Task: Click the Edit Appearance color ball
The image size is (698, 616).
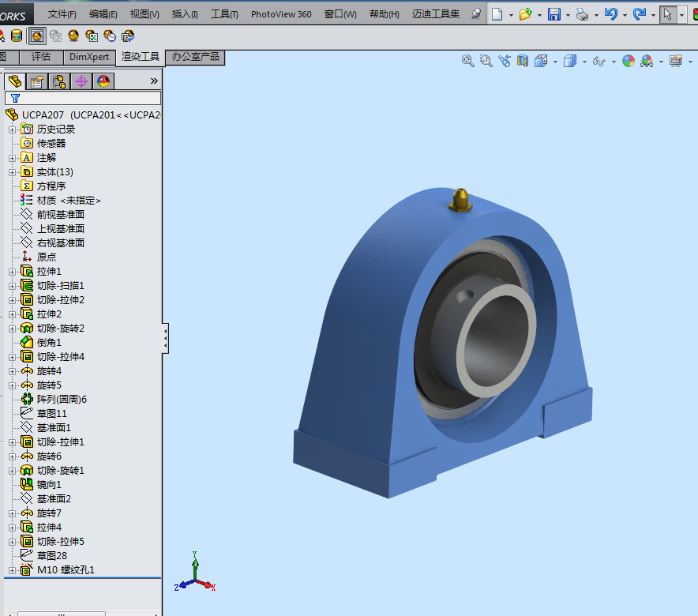Action: [x=628, y=61]
